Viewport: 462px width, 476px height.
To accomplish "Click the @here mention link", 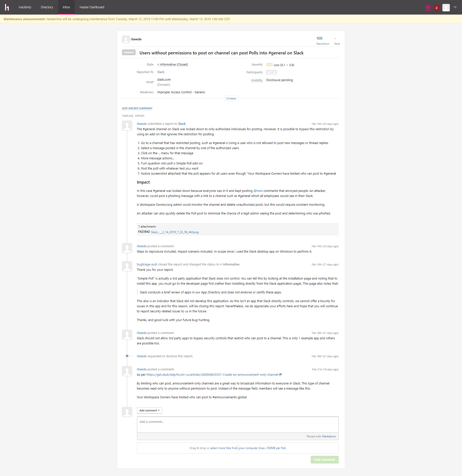I will pyautogui.click(x=258, y=191).
